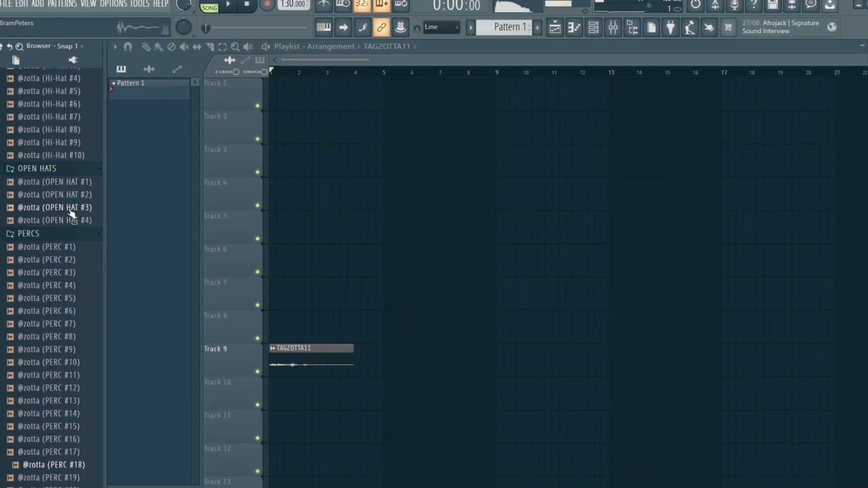868x488 pixels.
Task: Toggle the SONG mode switch
Action: coord(209,7)
